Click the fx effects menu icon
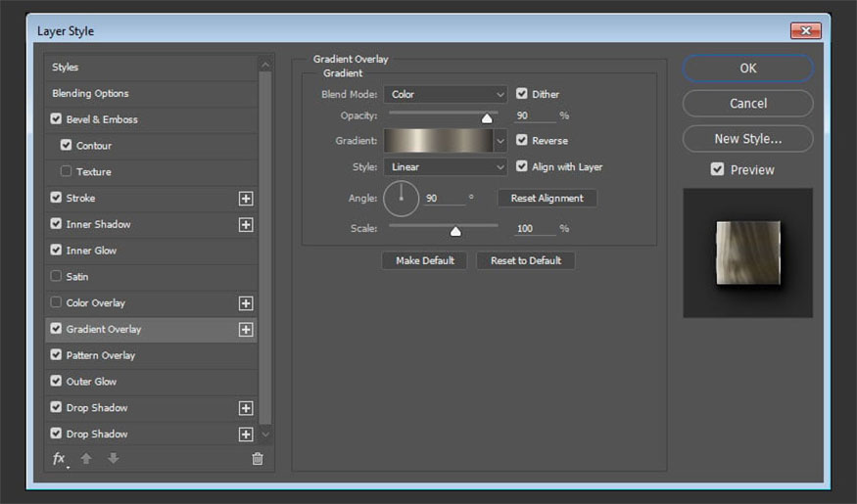This screenshot has width=857, height=504. [59, 458]
